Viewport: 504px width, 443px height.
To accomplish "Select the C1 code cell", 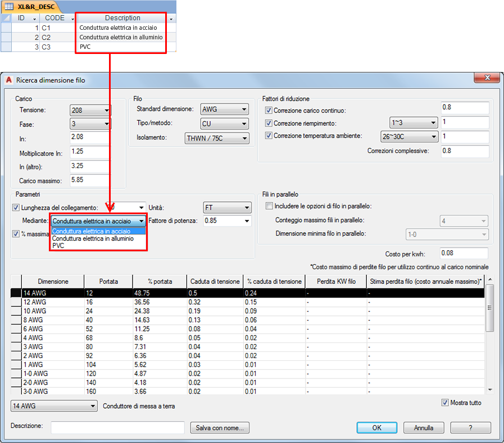I will (x=57, y=28).
